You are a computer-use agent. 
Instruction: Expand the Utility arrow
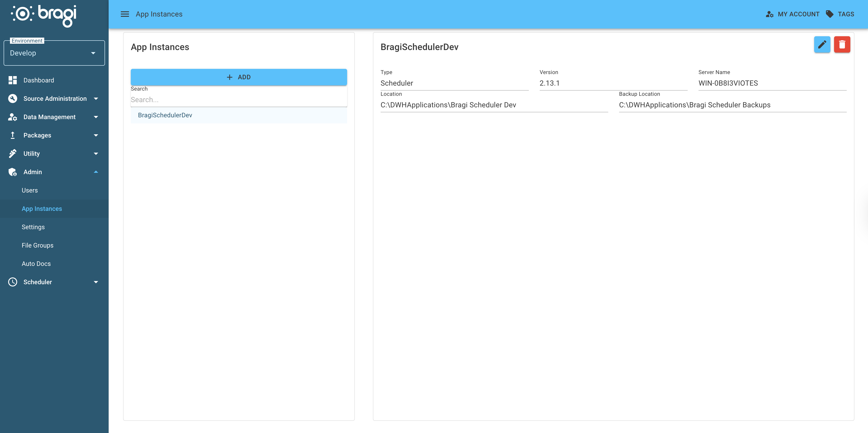96,154
